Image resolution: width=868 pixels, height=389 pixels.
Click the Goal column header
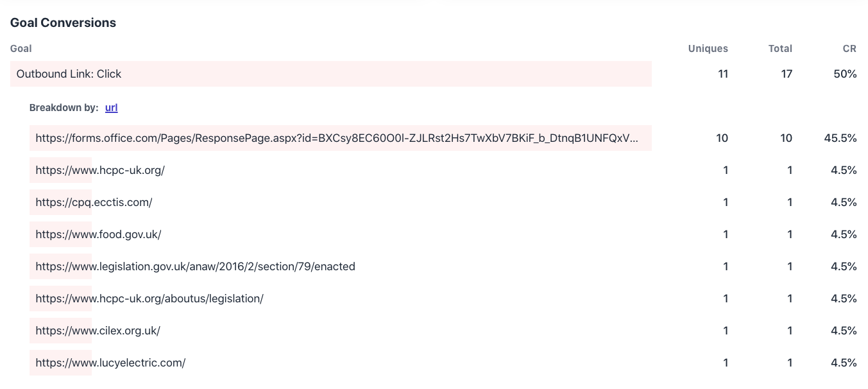[21, 48]
